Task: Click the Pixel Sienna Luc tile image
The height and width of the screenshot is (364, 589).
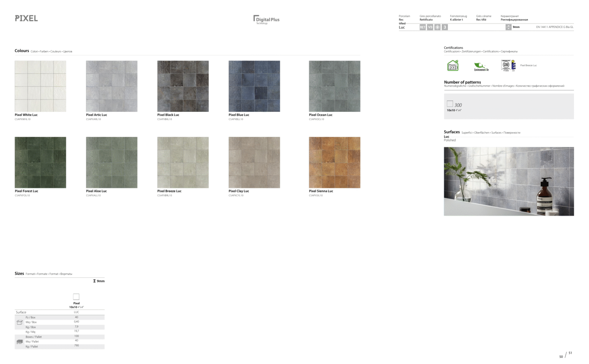Action: (334, 162)
